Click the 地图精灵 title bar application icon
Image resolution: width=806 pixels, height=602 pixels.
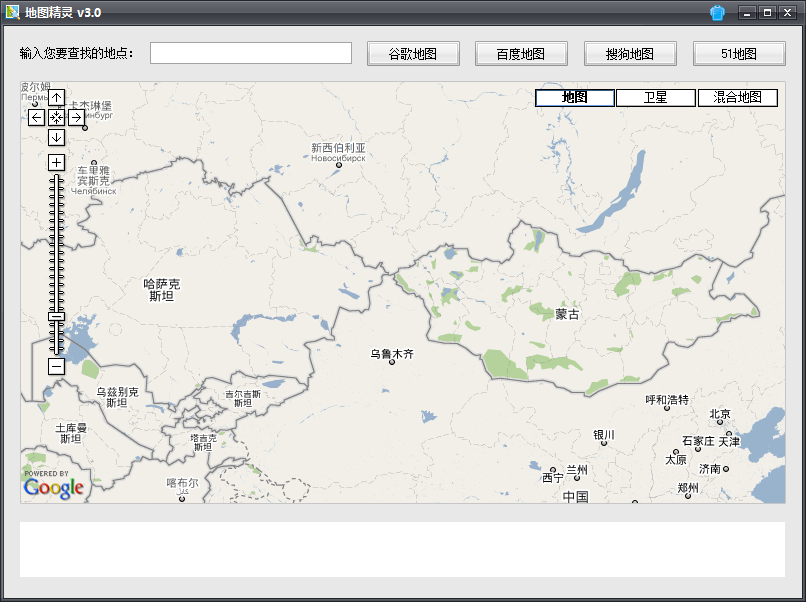click(x=14, y=13)
